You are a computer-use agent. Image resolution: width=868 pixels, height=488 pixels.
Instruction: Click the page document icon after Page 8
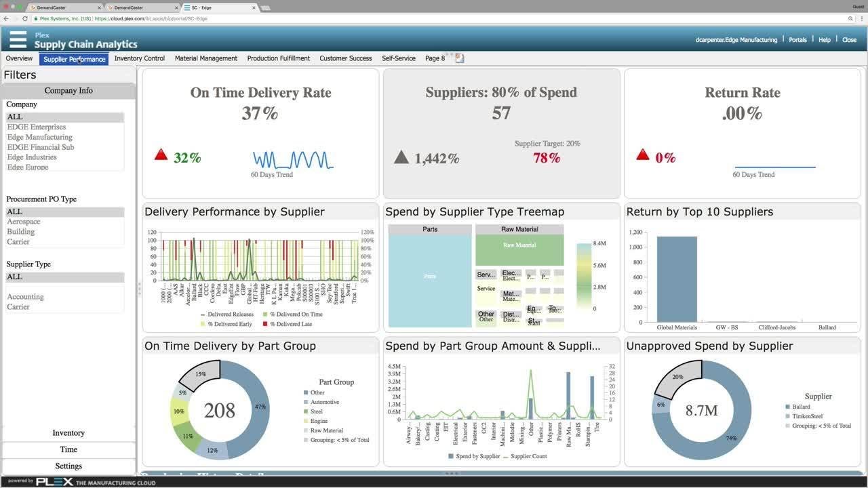pos(459,58)
